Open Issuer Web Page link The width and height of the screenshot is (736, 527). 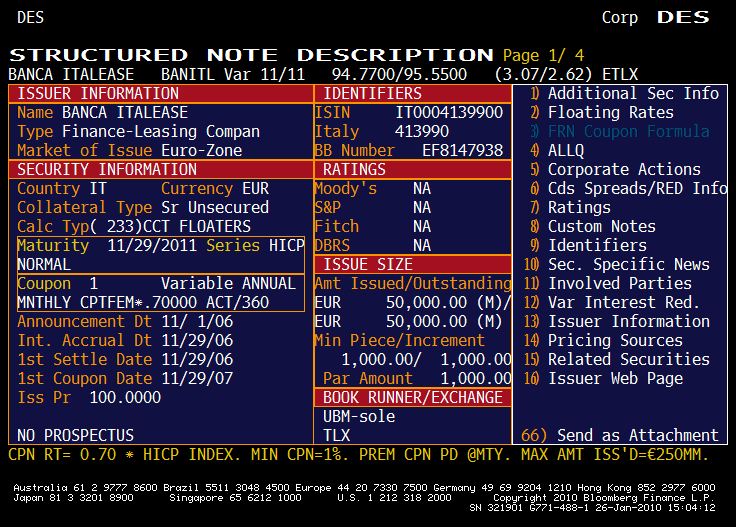pos(615,378)
